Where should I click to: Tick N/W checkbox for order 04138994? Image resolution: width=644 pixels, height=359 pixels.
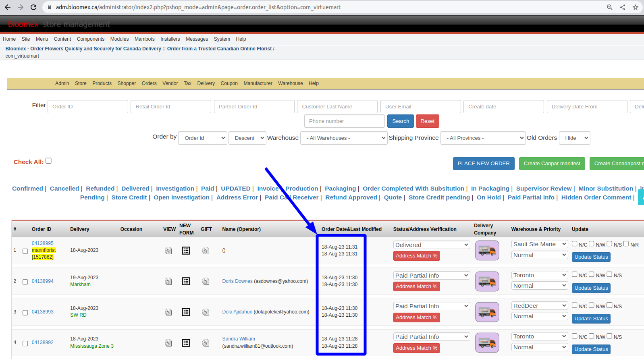click(x=592, y=274)
